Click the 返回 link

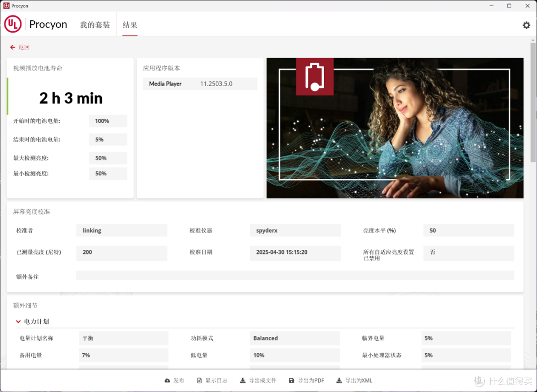[24, 47]
